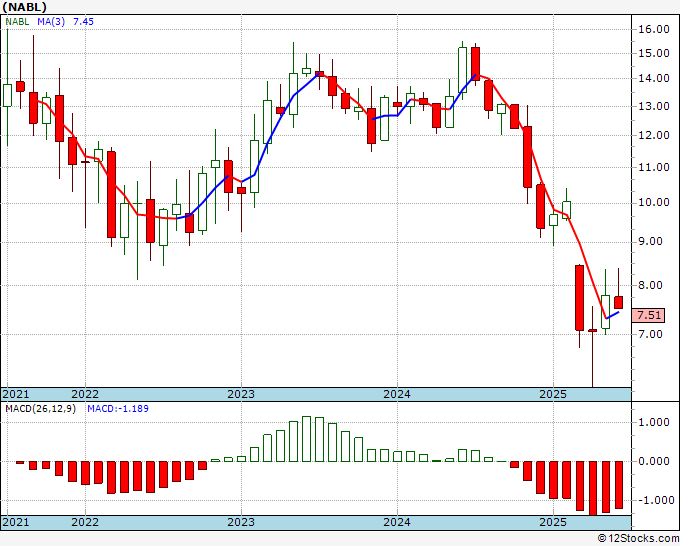Image resolution: width=680 pixels, height=546 pixels.
Task: Click the 7.51 current price tag
Action: coord(649,315)
